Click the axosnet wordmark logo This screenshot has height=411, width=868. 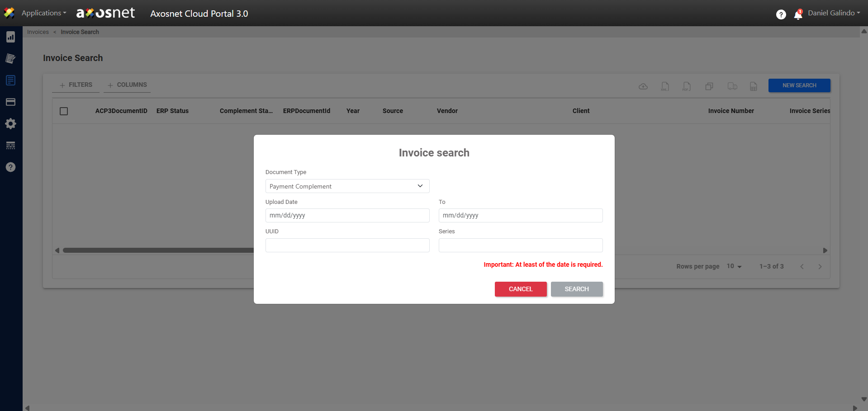click(x=106, y=13)
